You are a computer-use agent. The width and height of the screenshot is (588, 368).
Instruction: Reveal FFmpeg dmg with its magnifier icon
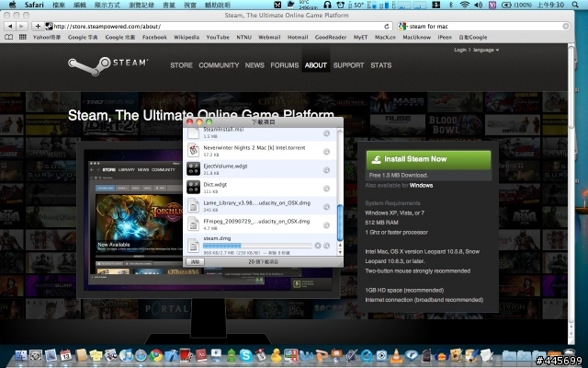click(326, 225)
